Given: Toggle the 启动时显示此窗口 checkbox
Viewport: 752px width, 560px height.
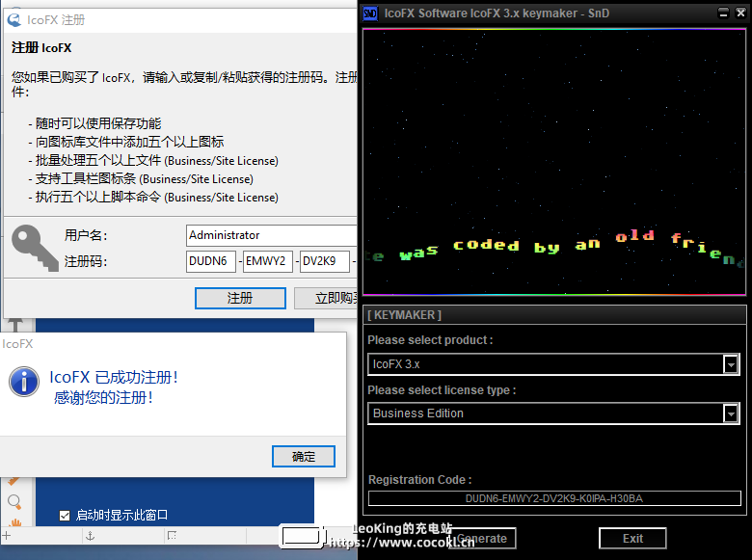Looking at the screenshot, I should pos(65,516).
